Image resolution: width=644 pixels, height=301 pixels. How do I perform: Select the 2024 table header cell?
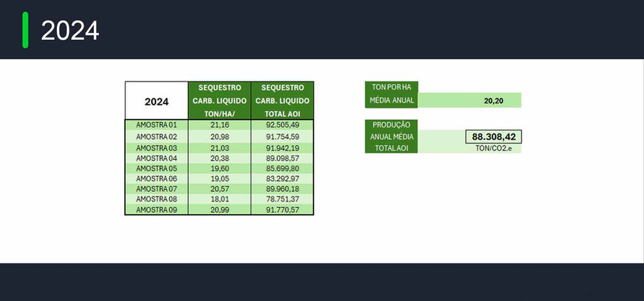point(156,101)
